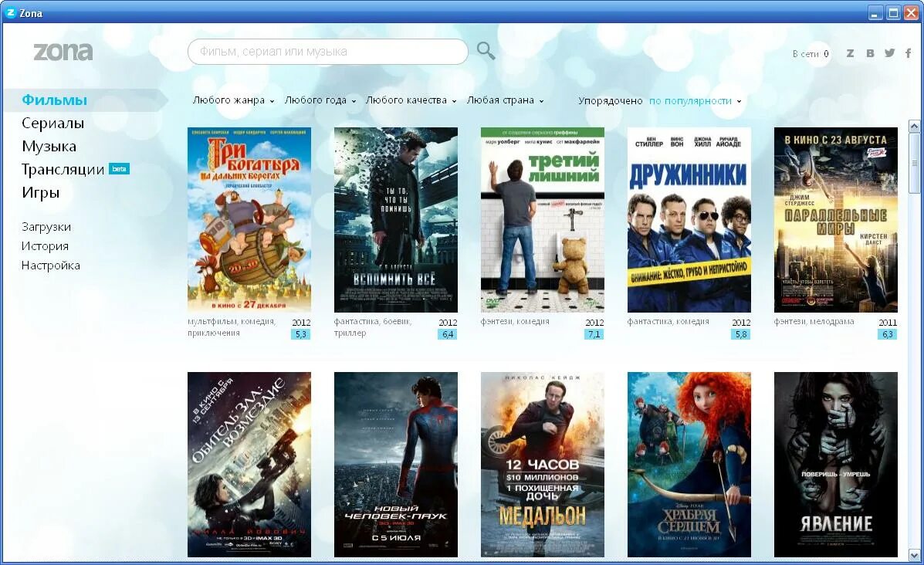Minimize the Zona window
Image resolution: width=924 pixels, height=565 pixels.
click(x=875, y=12)
